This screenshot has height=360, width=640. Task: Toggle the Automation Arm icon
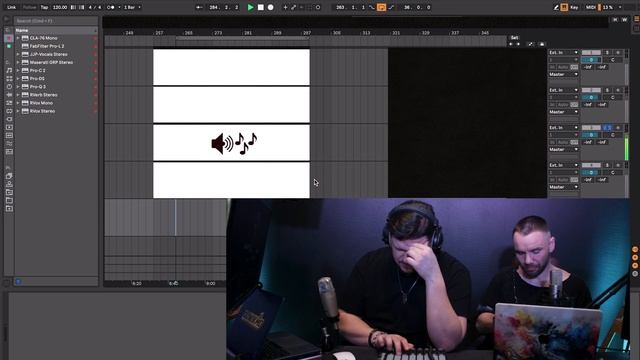click(x=293, y=7)
